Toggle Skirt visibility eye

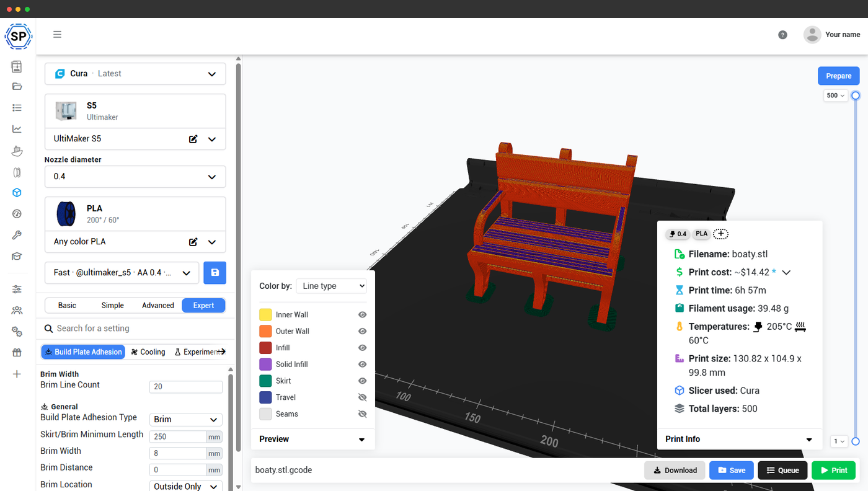tap(363, 381)
